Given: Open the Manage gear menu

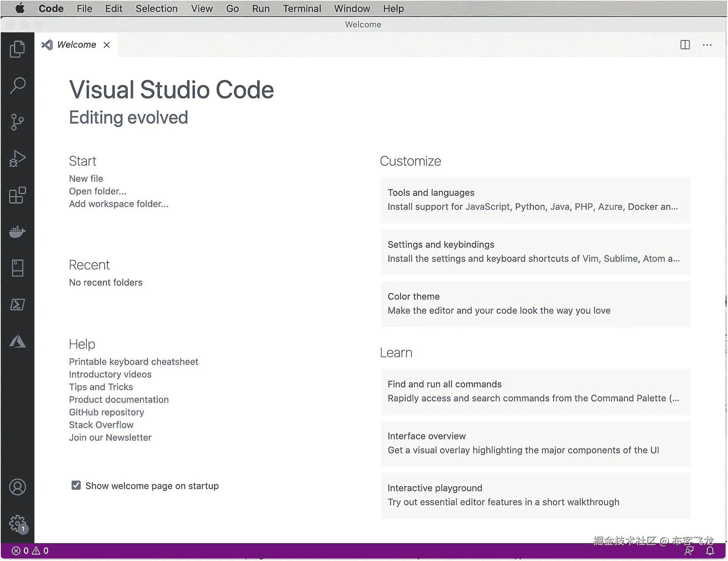Looking at the screenshot, I should (17, 524).
